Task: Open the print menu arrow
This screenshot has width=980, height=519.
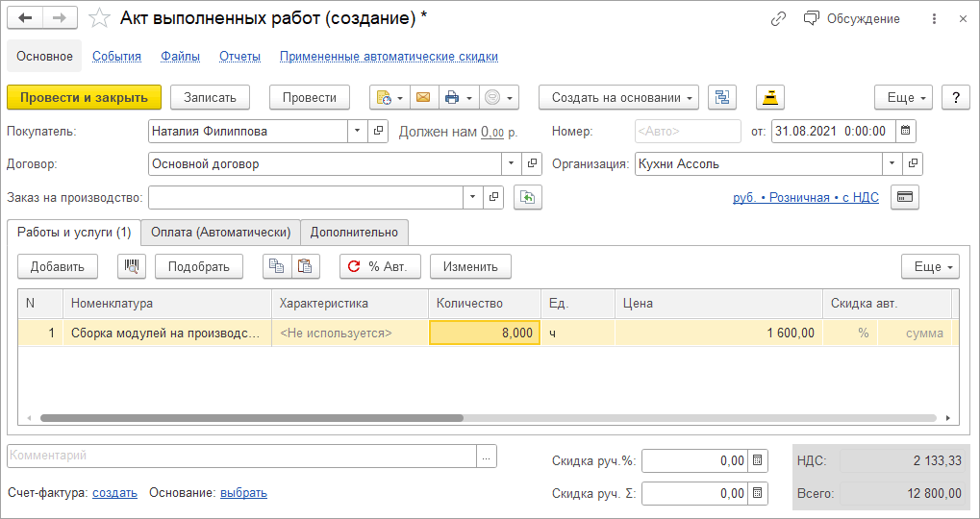Action: click(469, 97)
